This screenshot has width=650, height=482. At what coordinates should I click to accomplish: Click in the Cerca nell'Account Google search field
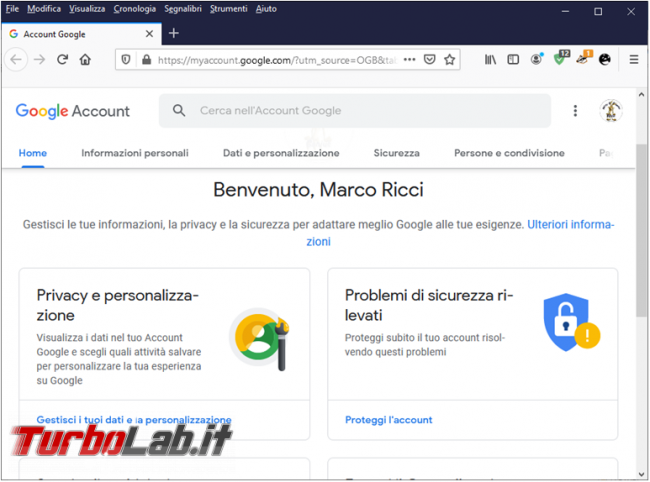click(x=355, y=111)
